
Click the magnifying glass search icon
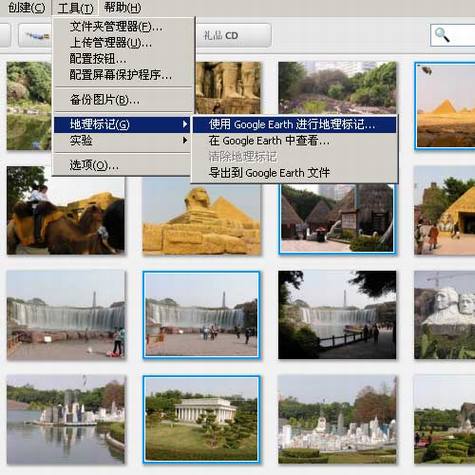[x=442, y=35]
